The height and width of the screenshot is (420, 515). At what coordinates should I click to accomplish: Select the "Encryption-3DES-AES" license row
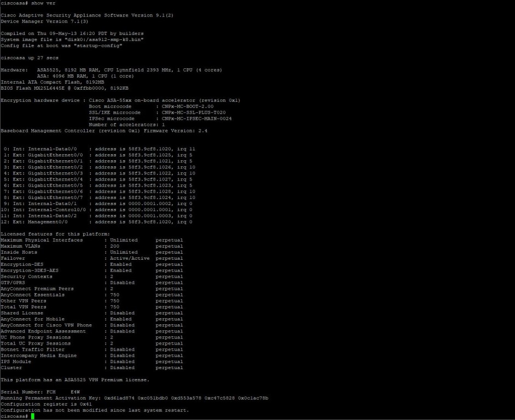tap(92, 271)
